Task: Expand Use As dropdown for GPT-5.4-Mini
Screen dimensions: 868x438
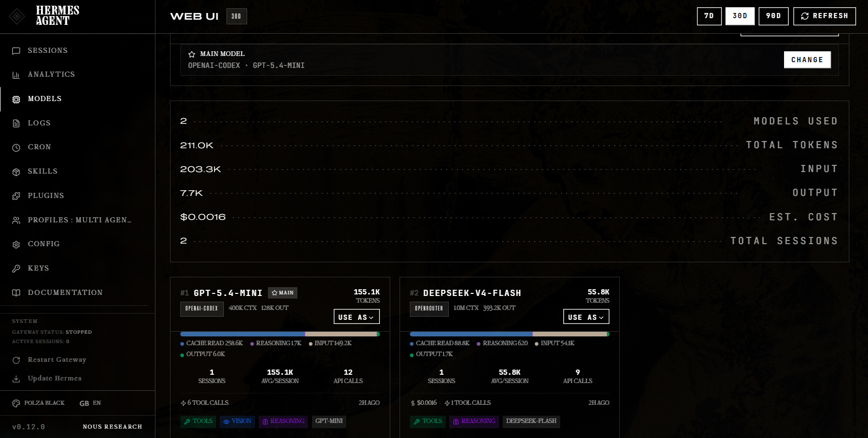Action: click(357, 317)
